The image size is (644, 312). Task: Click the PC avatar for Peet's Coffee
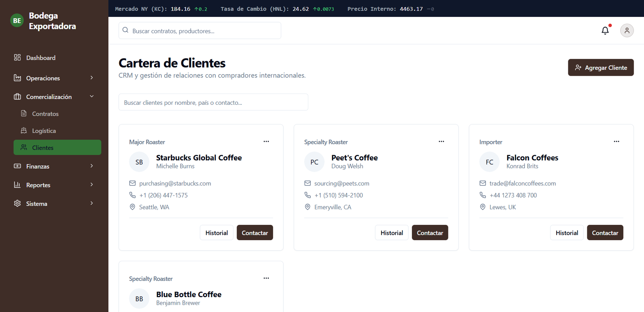pos(314,162)
